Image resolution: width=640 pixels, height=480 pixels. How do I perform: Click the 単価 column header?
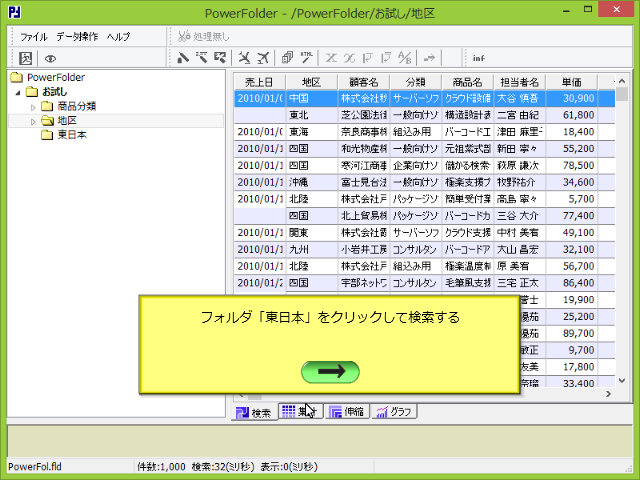(x=571, y=82)
